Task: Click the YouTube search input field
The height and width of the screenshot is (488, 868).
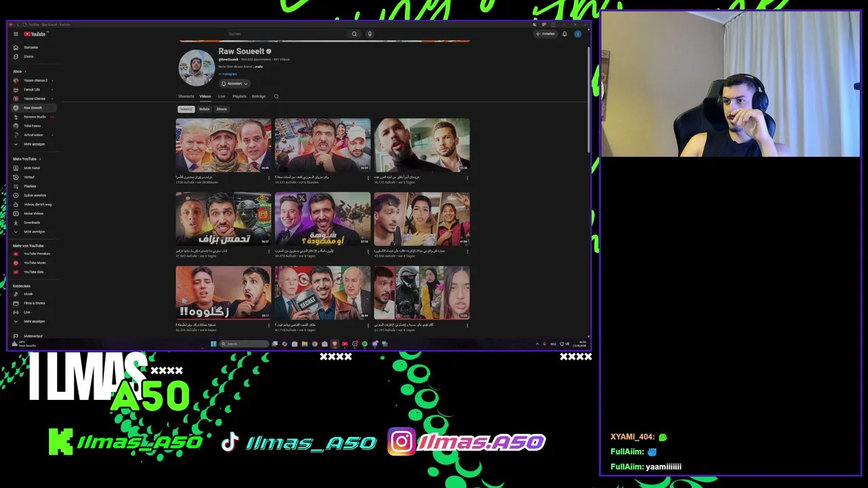Action: (x=287, y=34)
